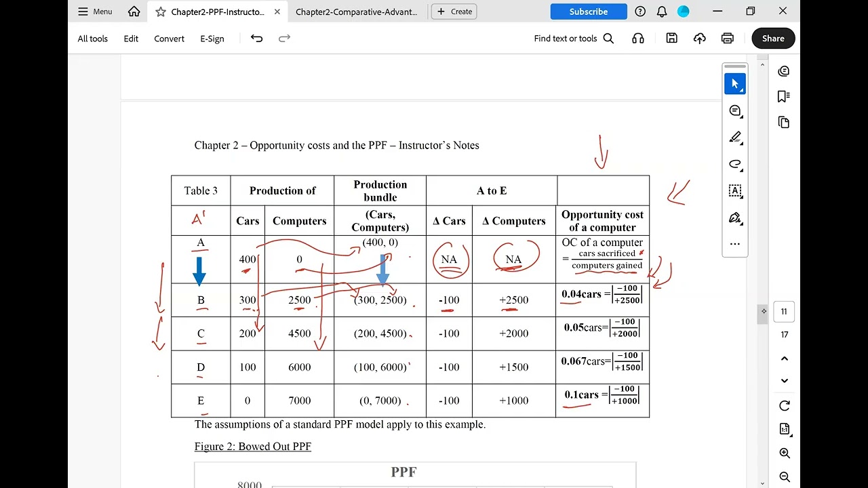Click the scrollbar thumb handle
The width and height of the screenshot is (868, 488).
[x=763, y=313]
